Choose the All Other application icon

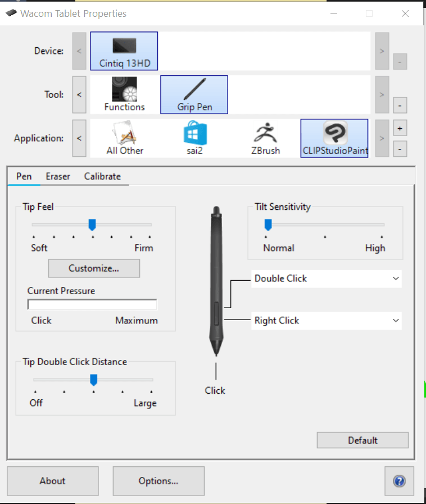point(125,138)
